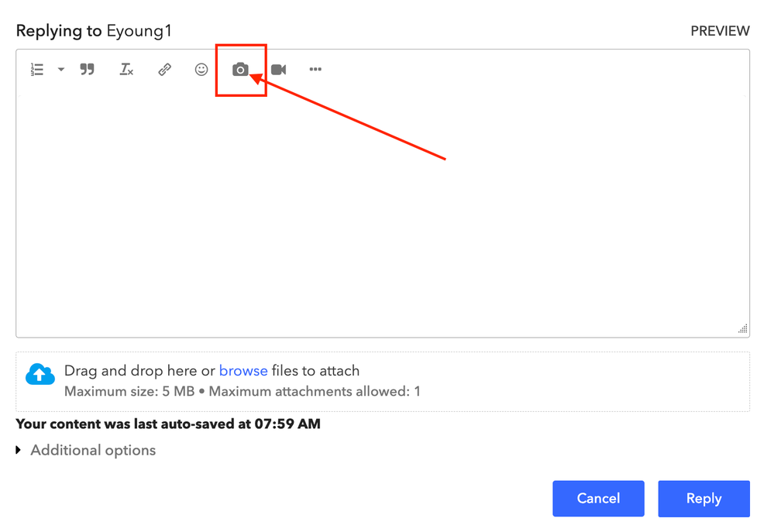Expand more toolbar options with ellipsis
The height and width of the screenshot is (532, 774).
pyautogui.click(x=315, y=70)
